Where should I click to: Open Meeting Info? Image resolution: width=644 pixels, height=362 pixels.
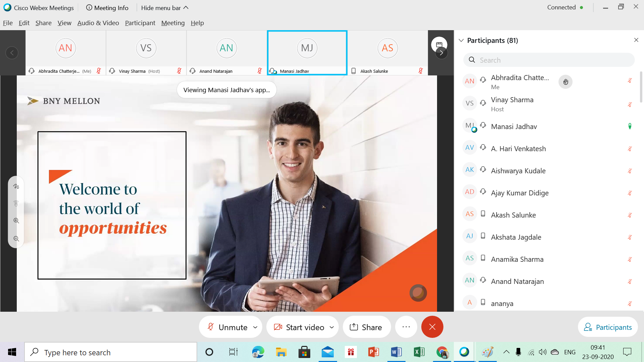107,8
